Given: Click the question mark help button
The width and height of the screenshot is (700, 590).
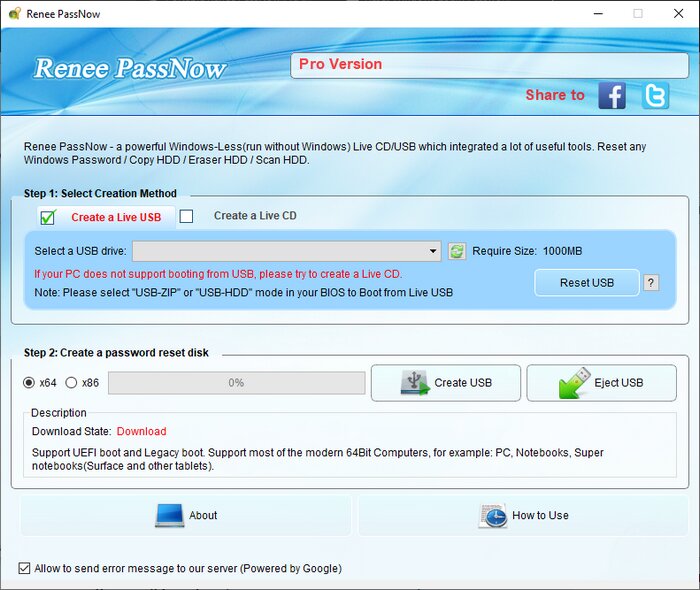Looking at the screenshot, I should [651, 283].
